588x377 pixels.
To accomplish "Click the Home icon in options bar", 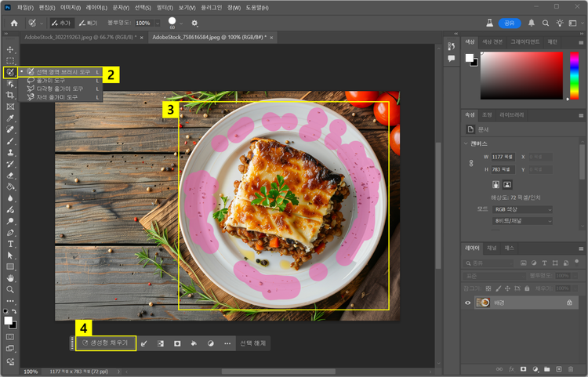I will pos(14,24).
